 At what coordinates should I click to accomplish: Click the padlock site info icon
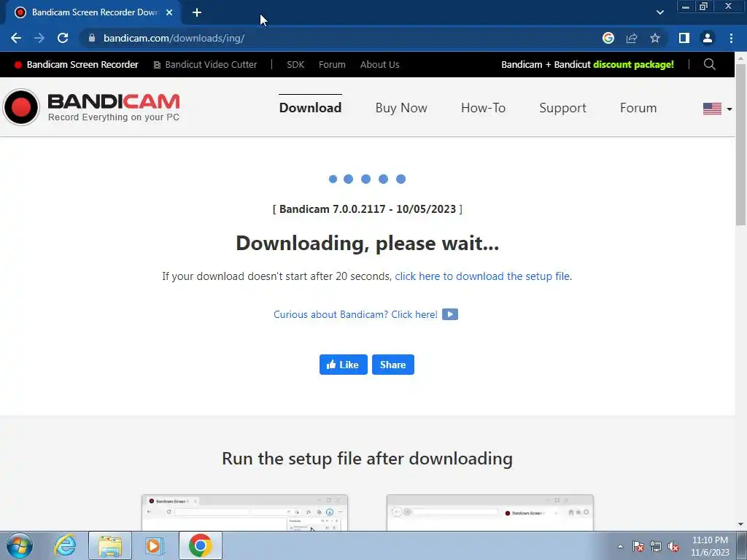(92, 38)
